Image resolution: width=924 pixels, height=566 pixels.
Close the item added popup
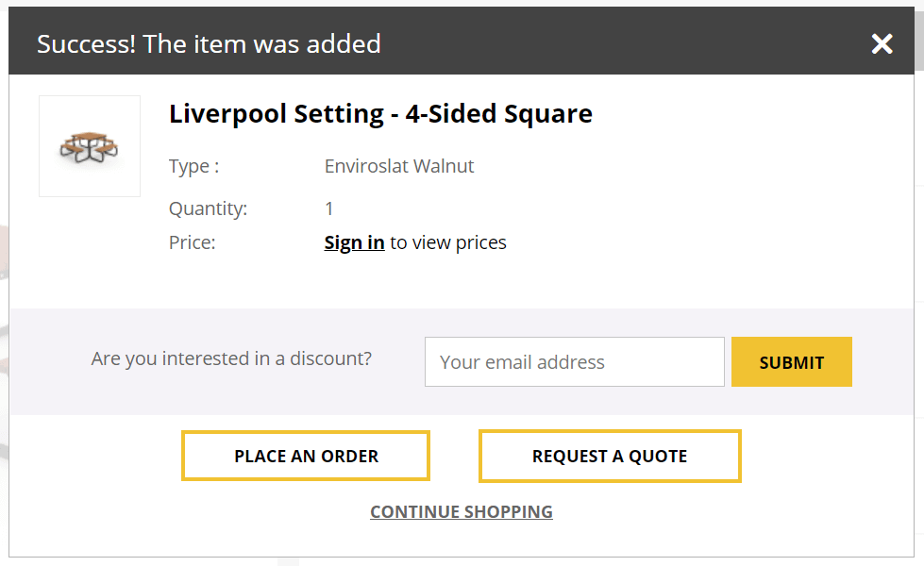882,43
